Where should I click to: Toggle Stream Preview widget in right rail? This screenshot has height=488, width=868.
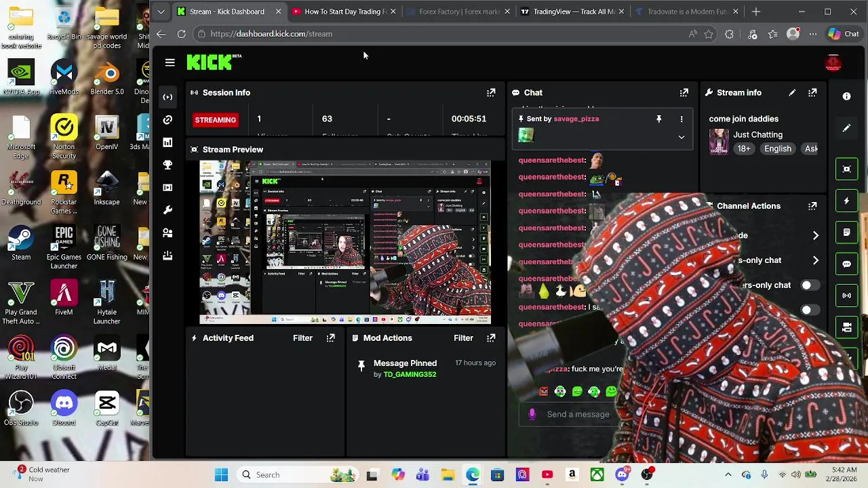point(846,169)
